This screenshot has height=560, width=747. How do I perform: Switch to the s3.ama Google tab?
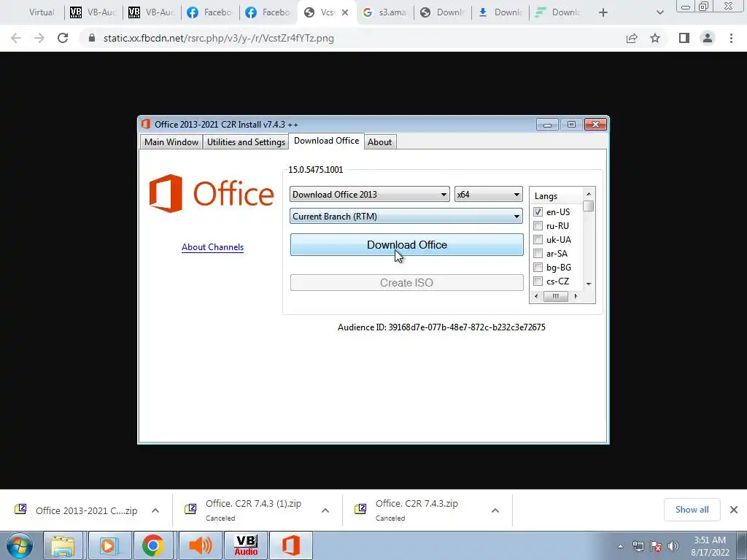(x=384, y=12)
